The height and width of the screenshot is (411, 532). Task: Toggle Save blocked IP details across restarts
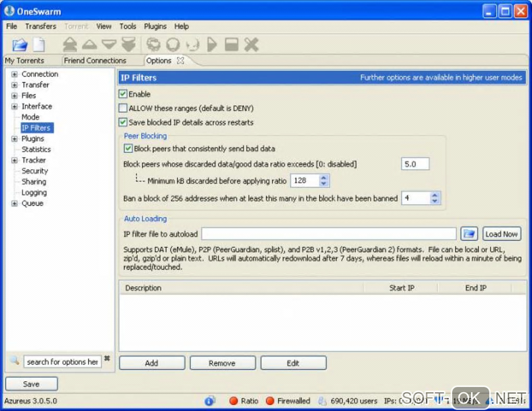click(123, 122)
